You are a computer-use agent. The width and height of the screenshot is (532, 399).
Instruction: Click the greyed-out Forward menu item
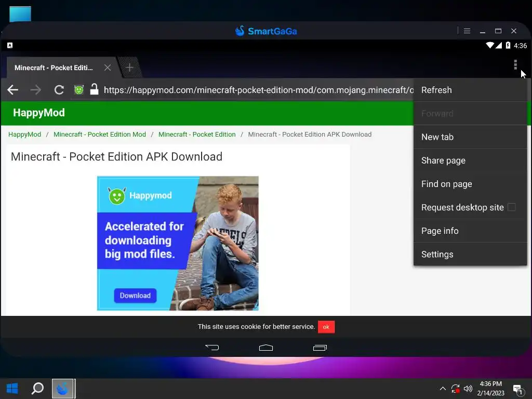(x=470, y=113)
